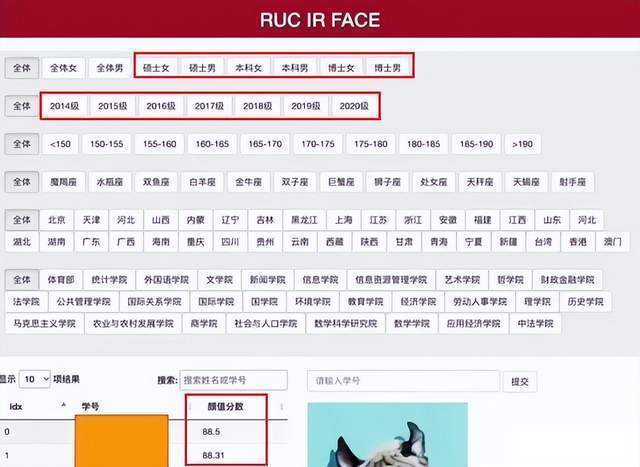640x467 pixels.
Task: Pick the 狮子座 zodiac filter
Action: point(387,182)
